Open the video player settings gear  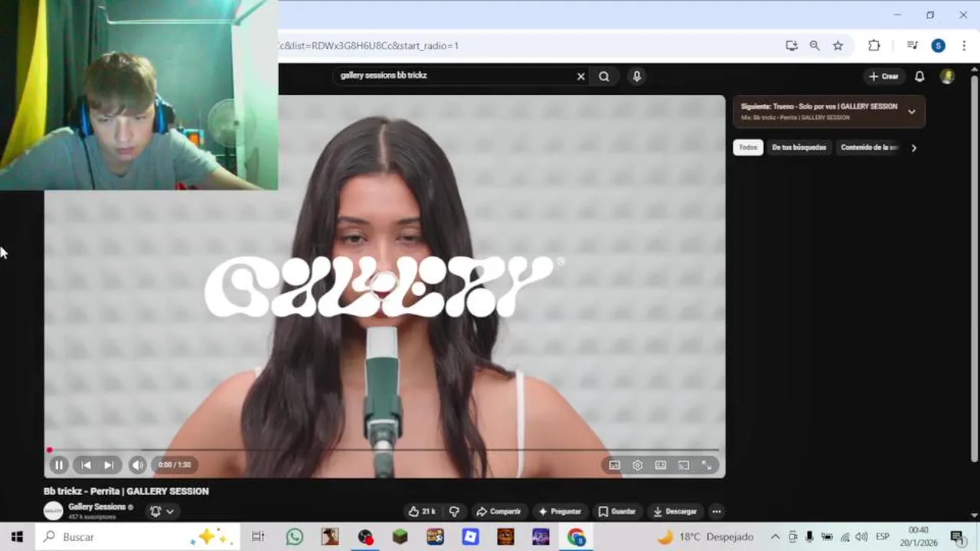[637, 465]
